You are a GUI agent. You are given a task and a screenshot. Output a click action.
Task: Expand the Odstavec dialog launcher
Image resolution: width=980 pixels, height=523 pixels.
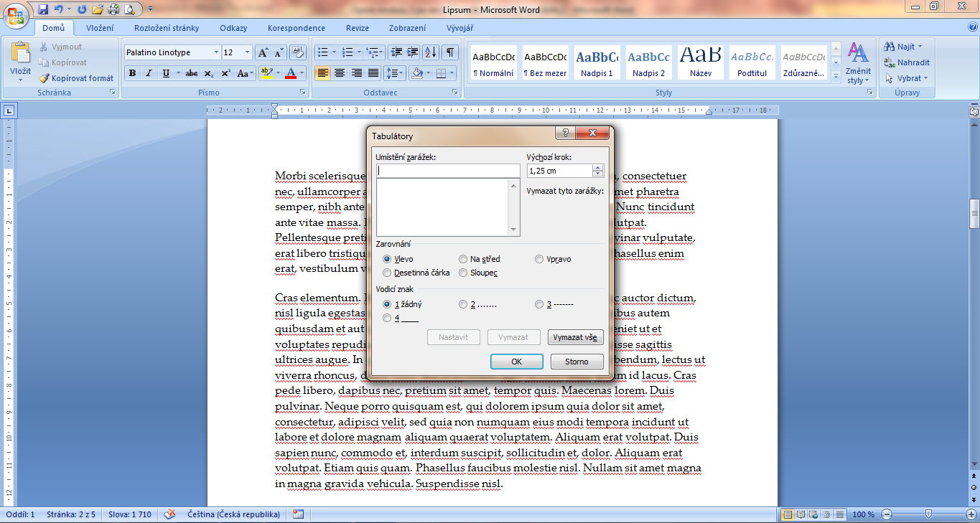455,93
